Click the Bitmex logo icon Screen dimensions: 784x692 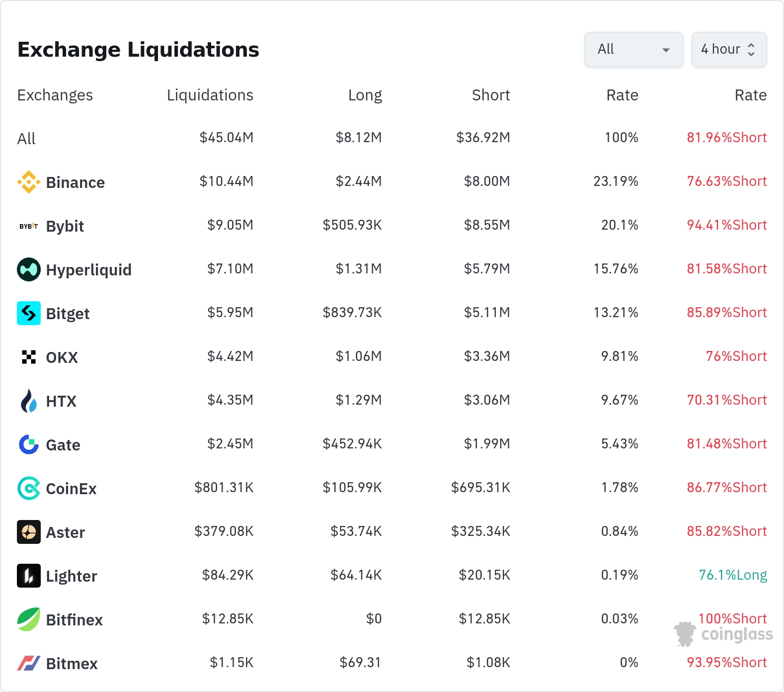(29, 664)
